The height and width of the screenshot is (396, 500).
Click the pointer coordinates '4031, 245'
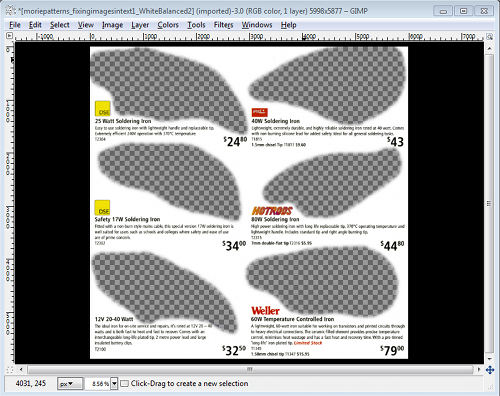31,383
